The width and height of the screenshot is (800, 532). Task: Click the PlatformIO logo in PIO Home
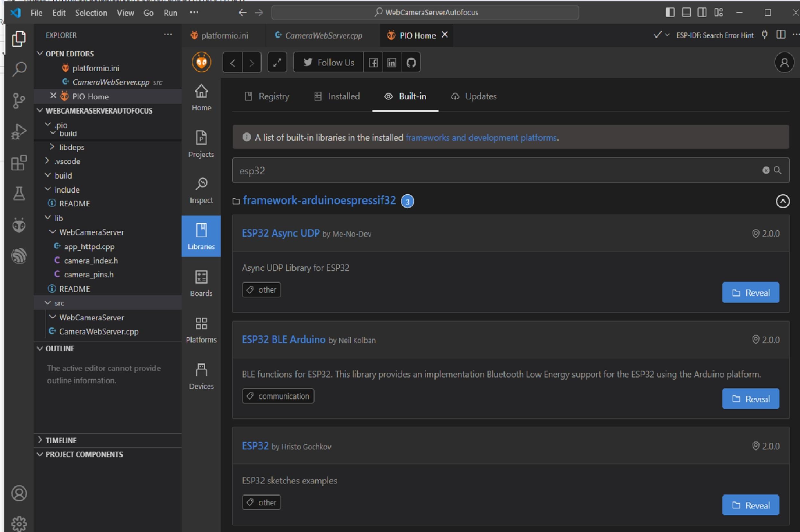point(201,62)
